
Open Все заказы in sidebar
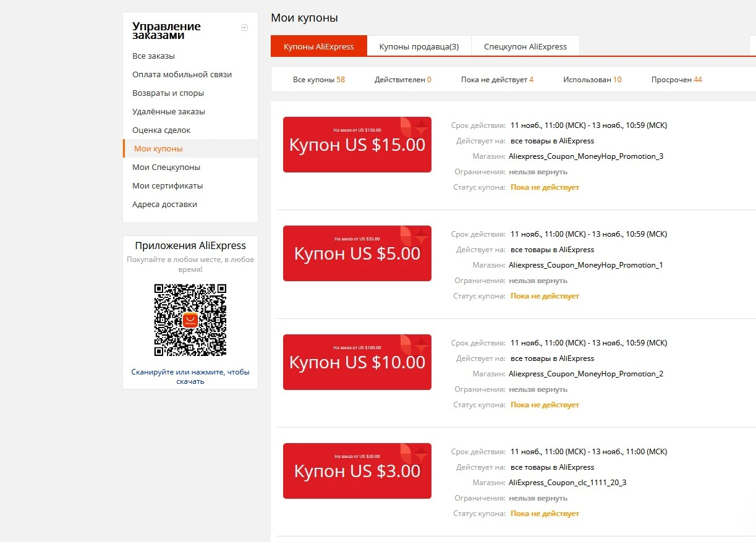pos(153,56)
